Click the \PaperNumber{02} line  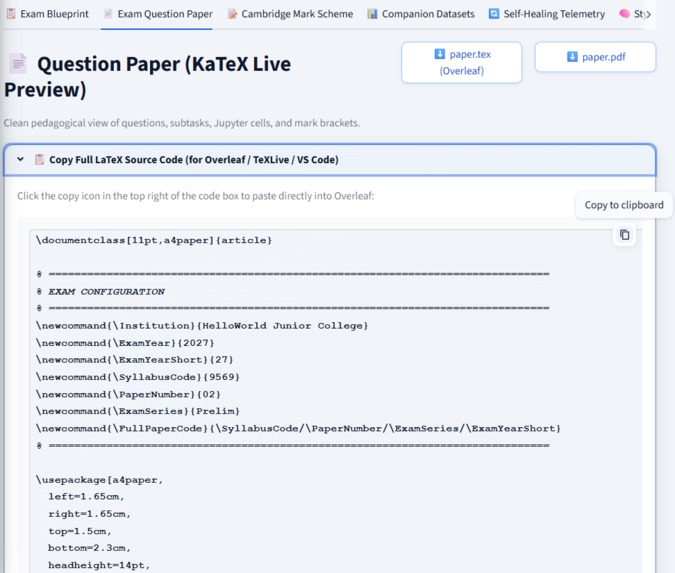128,394
